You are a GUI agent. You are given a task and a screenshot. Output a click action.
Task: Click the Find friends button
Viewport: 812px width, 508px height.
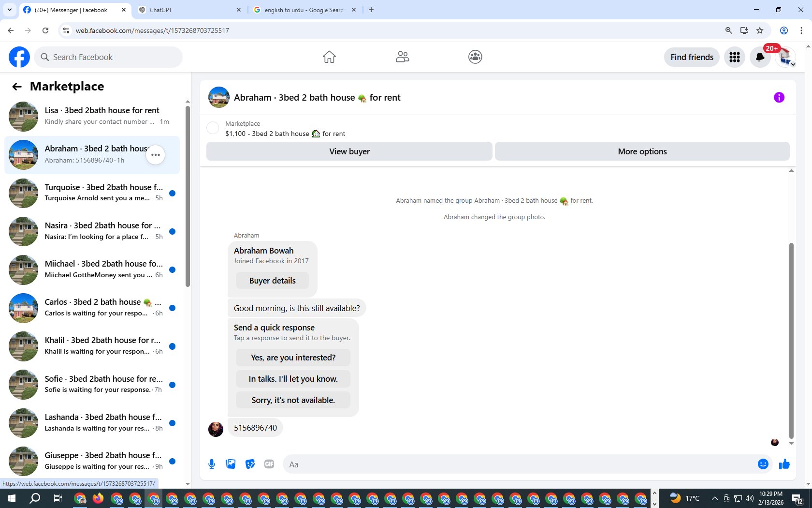(692, 57)
